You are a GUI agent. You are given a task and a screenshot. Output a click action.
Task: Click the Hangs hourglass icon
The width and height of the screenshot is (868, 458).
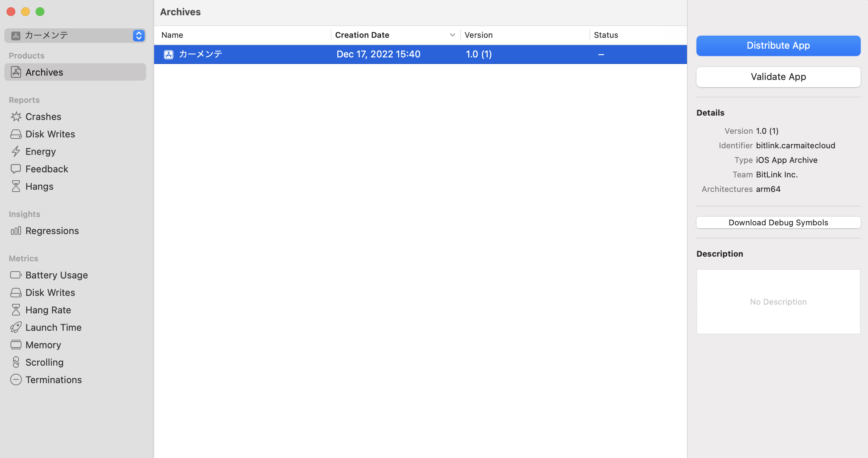tap(16, 186)
